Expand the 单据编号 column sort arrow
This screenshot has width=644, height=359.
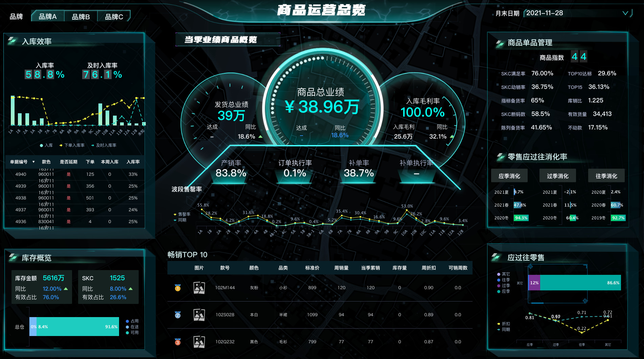pyautogui.click(x=33, y=162)
